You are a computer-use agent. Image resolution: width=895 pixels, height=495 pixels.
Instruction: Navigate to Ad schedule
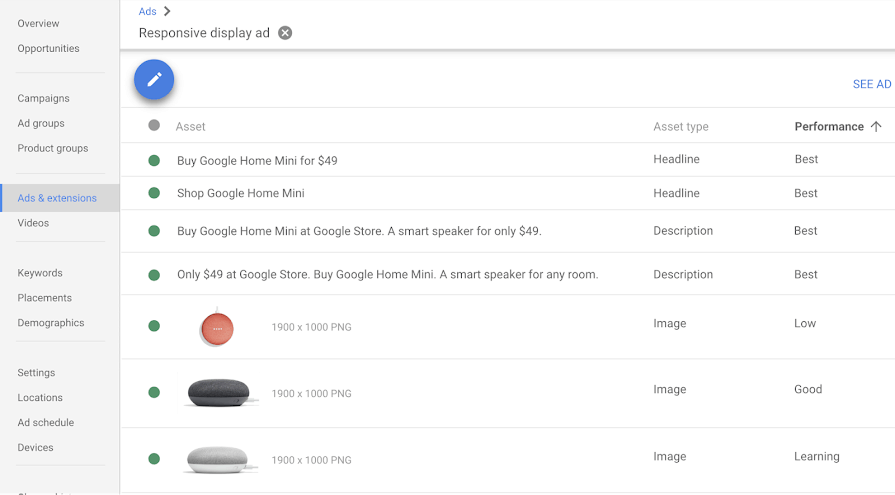(45, 423)
